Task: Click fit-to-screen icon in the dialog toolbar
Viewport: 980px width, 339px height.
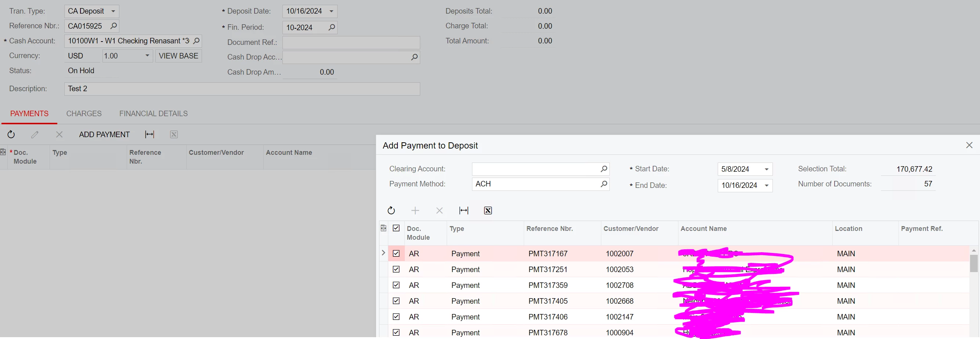Action: (x=464, y=210)
